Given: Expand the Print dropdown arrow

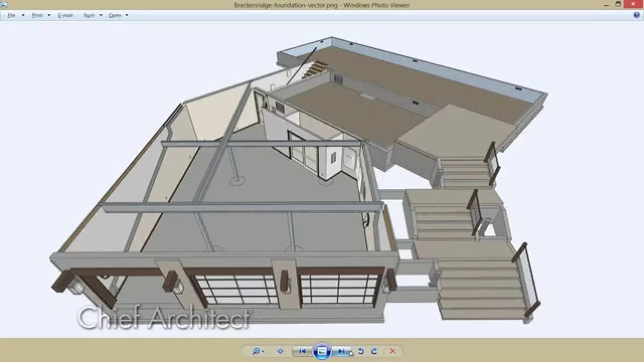Looking at the screenshot, I should [x=49, y=15].
